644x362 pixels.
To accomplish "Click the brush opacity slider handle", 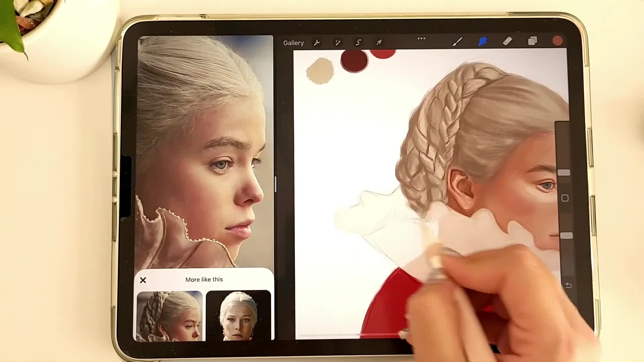I will click(x=566, y=236).
